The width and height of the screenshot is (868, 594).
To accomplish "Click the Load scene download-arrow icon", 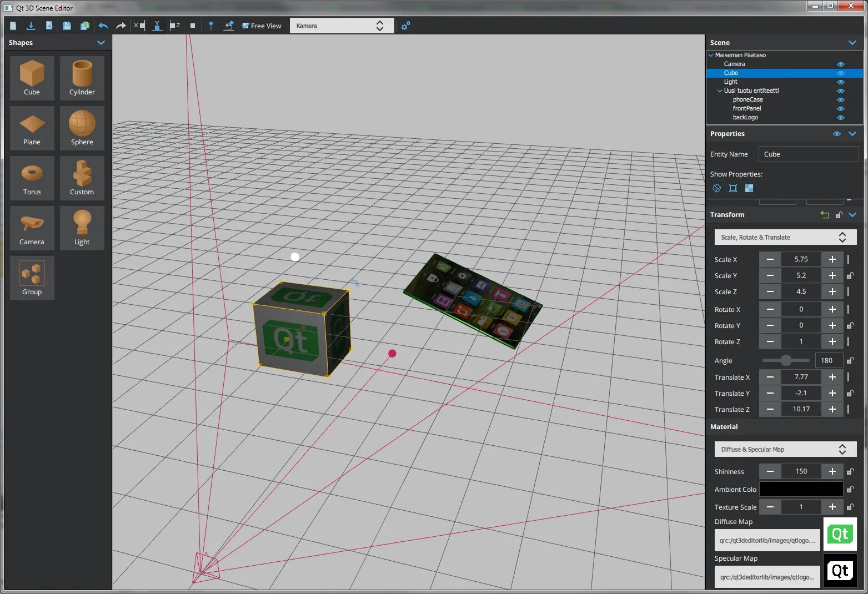I will pos(31,26).
